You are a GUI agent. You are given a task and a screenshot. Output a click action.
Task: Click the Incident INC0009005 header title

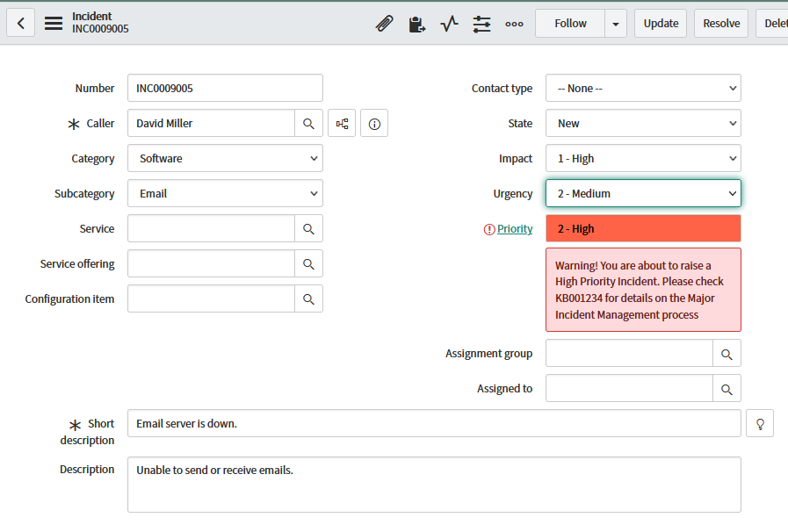click(x=100, y=23)
